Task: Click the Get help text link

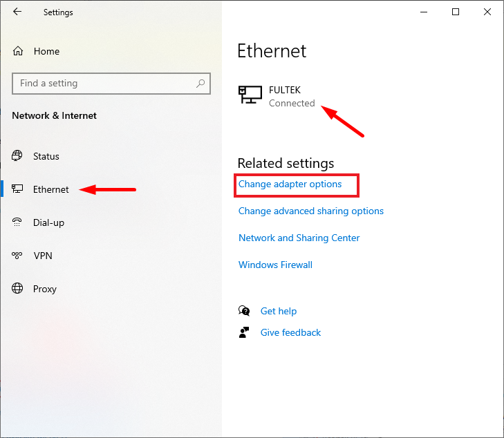Action: (x=279, y=311)
